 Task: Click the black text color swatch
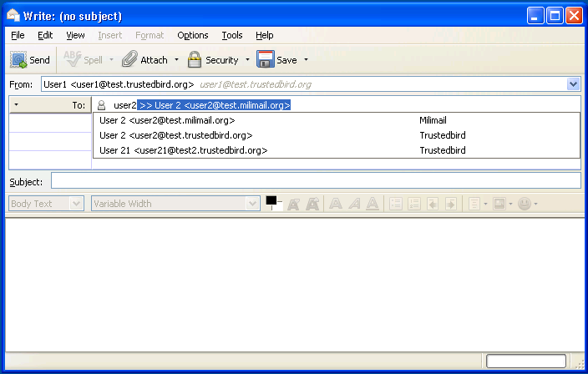[271, 201]
